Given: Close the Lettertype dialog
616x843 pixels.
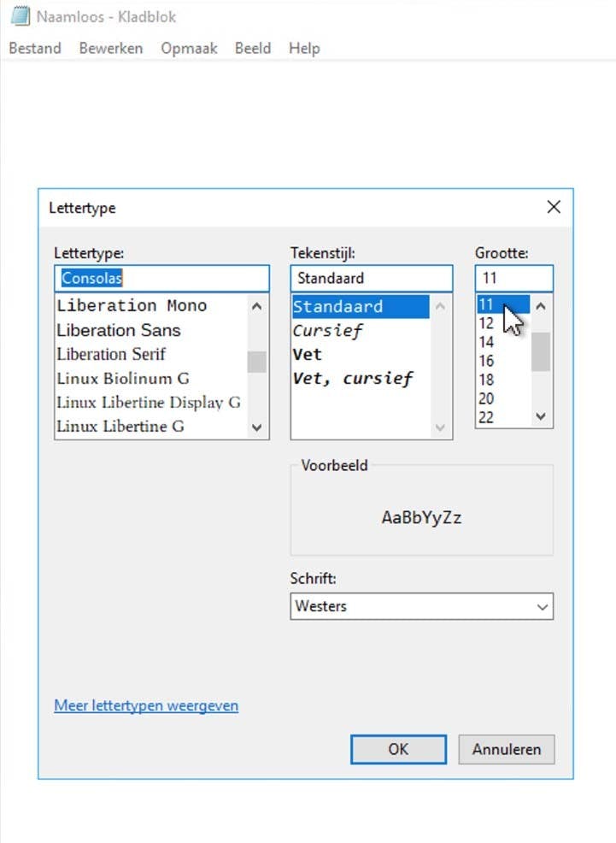Looking at the screenshot, I should click(554, 207).
